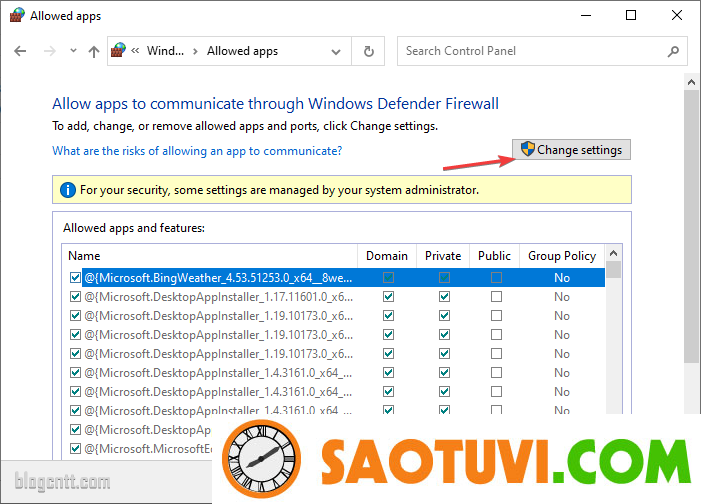Toggle the Microsoft.MicrosoftE... app checkbox
Image resolution: width=701 pixels, height=504 pixels.
(x=75, y=449)
